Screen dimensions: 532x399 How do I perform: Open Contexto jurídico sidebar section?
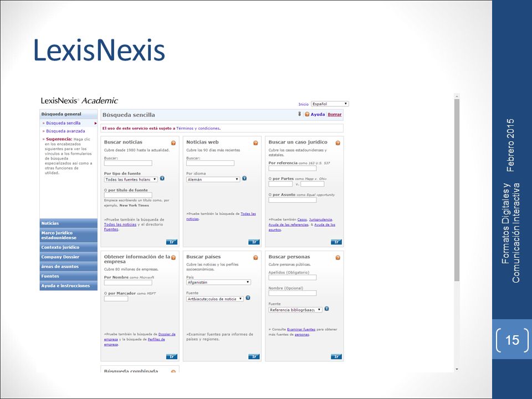click(x=69, y=247)
